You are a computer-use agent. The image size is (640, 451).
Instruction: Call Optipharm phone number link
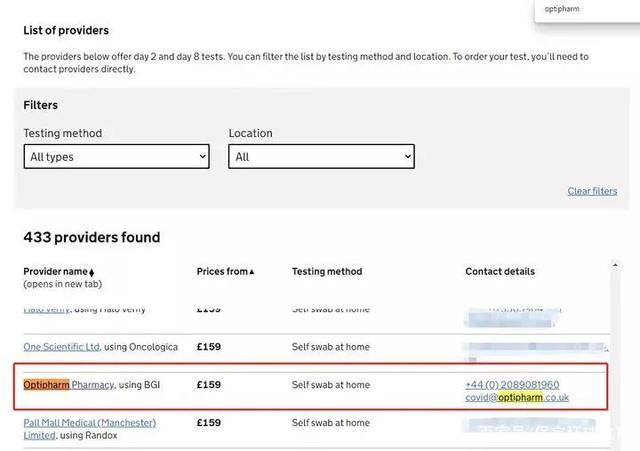pos(512,385)
